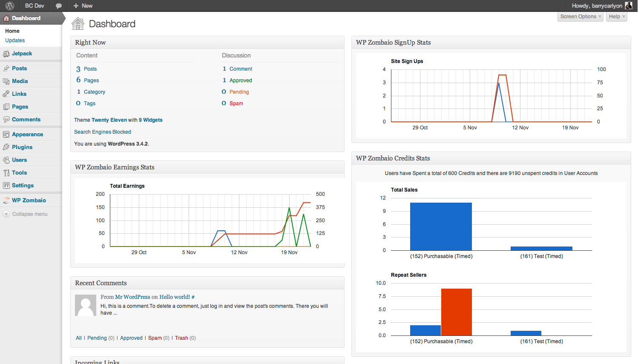Screen dimensions: 638x364
Task: View the Spam comments link in Right Now
Action: point(236,103)
